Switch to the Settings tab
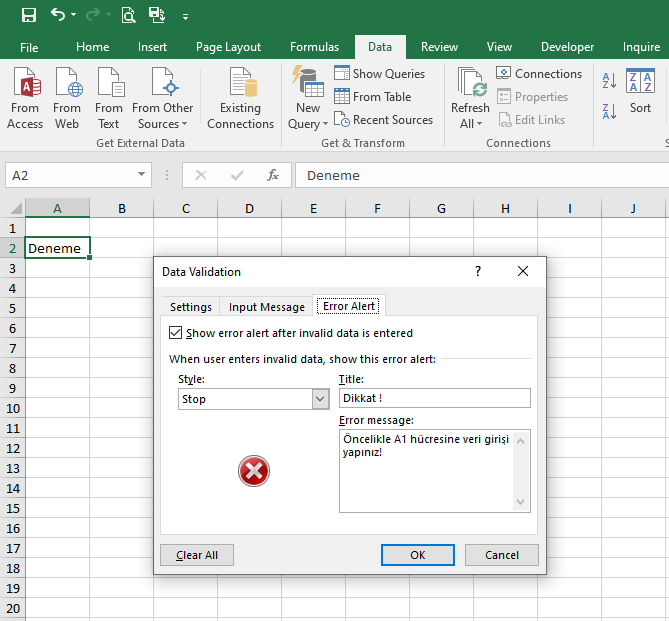 [x=190, y=307]
